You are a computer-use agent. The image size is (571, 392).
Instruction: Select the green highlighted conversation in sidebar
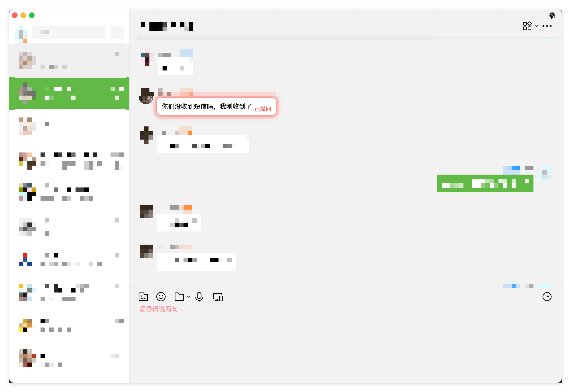pos(69,93)
